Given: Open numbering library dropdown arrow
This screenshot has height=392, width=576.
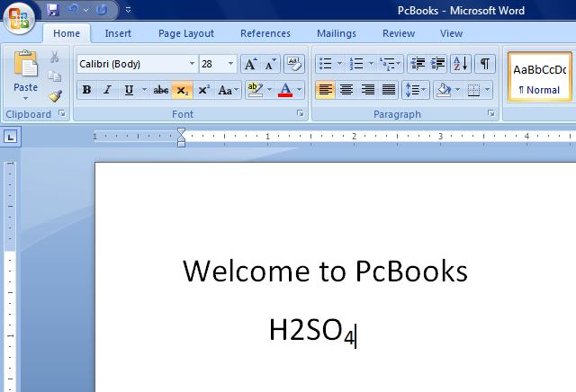Looking at the screenshot, I should tap(371, 64).
